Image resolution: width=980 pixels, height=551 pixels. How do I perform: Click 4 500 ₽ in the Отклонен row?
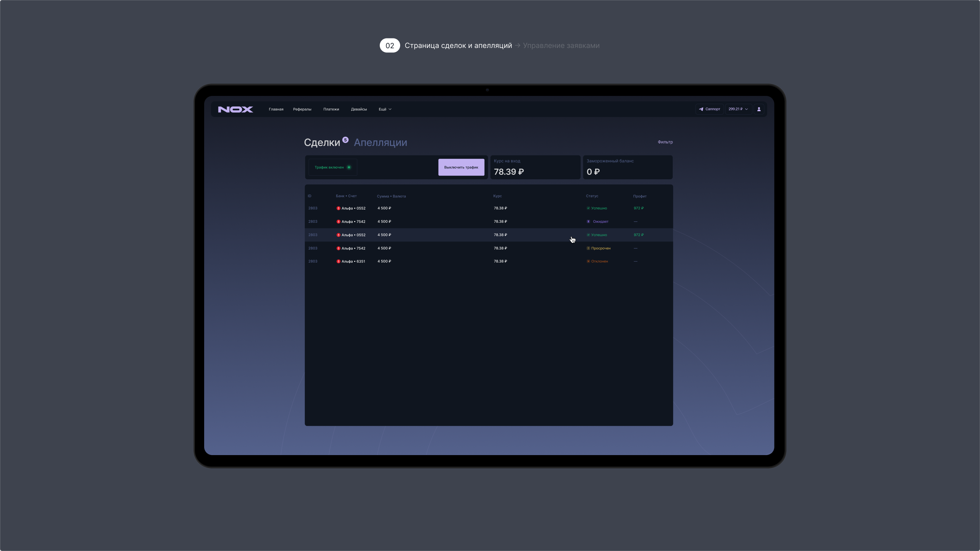[384, 261]
